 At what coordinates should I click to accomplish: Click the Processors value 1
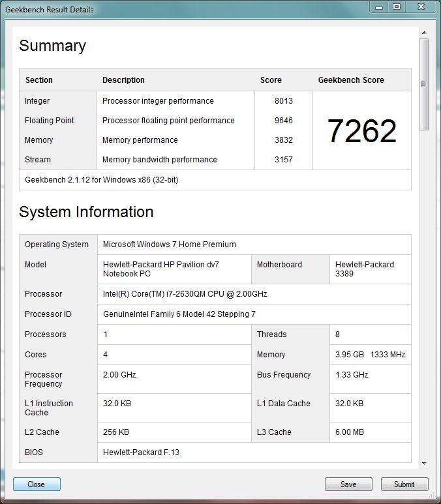coord(105,334)
